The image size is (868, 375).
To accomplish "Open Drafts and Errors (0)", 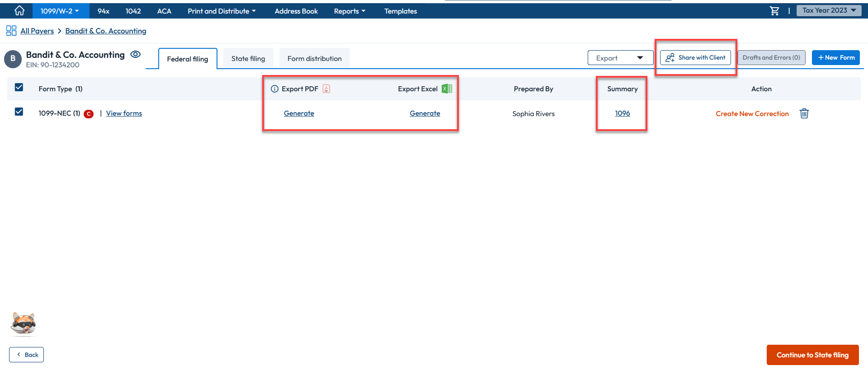I will point(771,57).
